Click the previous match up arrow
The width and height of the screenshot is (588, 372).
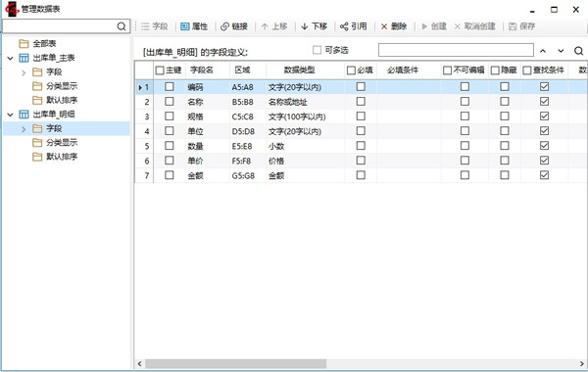coord(543,51)
